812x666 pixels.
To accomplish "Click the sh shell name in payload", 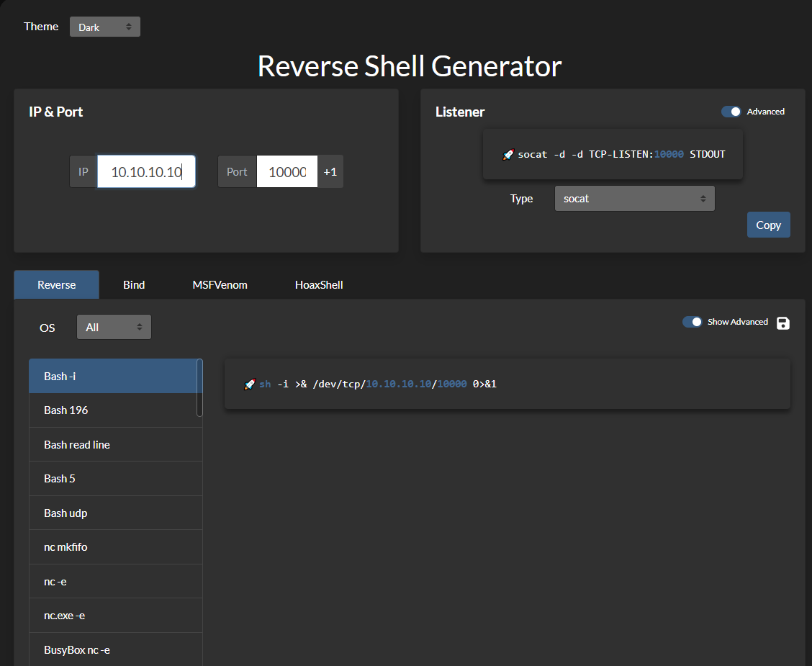I will (x=265, y=384).
